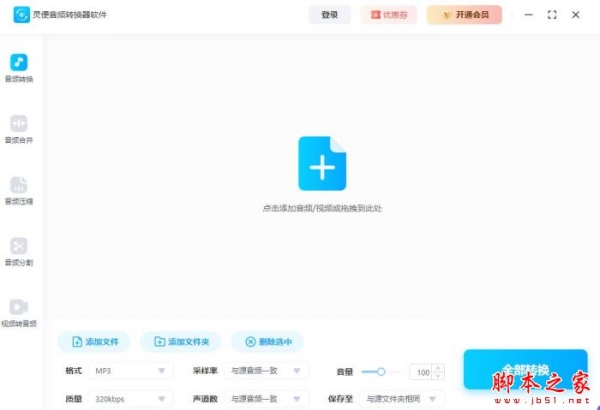Click the 登录 login button

tap(329, 15)
